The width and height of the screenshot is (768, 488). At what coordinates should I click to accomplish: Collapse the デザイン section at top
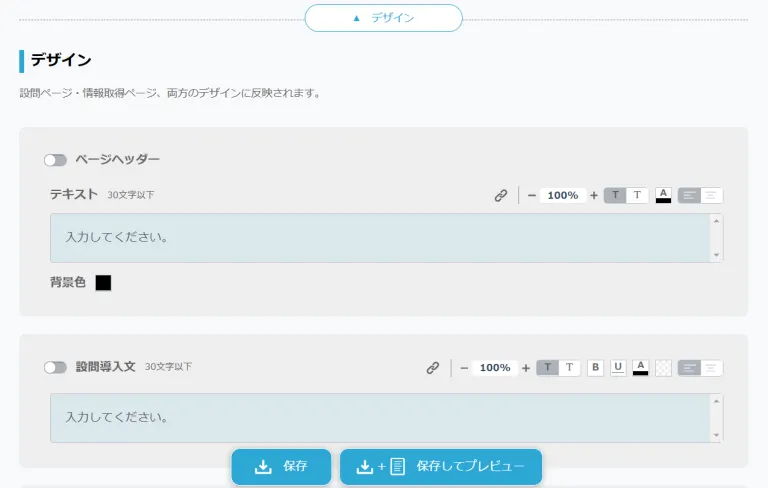coord(384,18)
